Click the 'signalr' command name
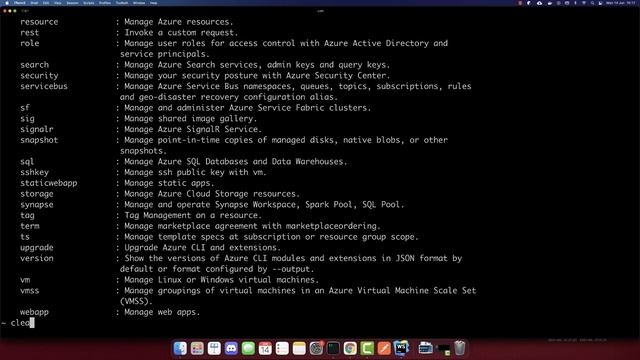This screenshot has height=360, width=640. pyautogui.click(x=37, y=129)
